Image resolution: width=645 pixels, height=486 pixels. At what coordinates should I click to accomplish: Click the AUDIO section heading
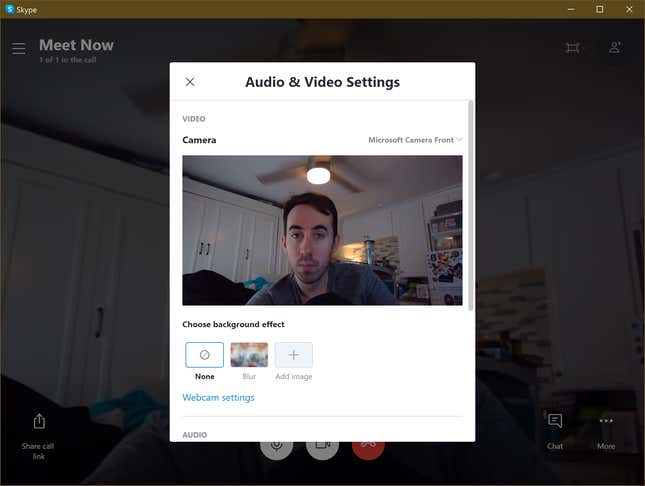click(x=195, y=435)
